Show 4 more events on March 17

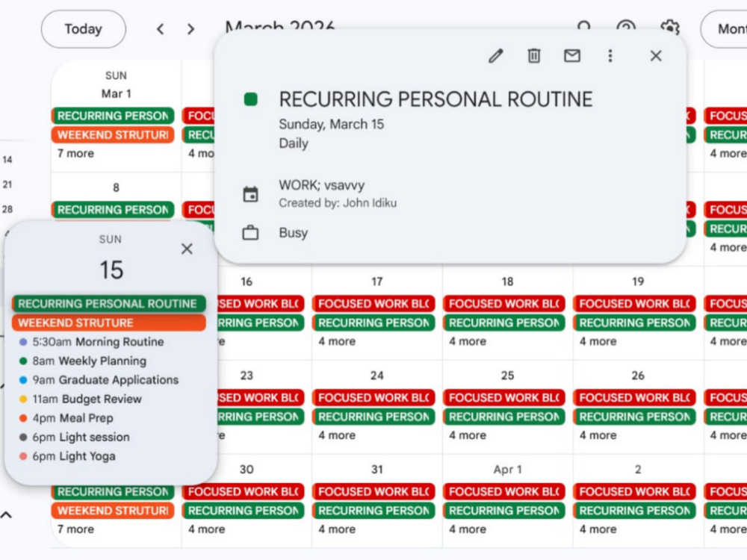337,341
